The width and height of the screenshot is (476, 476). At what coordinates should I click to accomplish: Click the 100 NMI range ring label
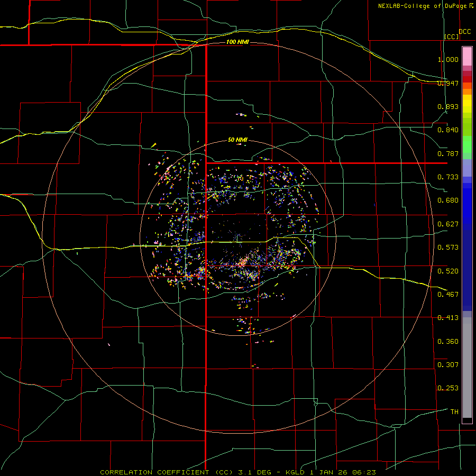click(237, 42)
